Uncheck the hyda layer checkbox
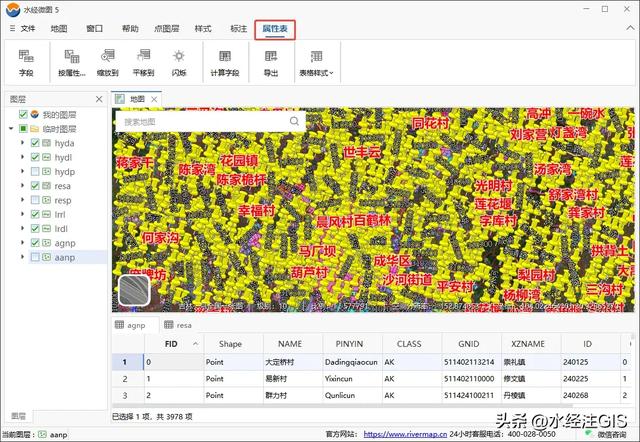Viewport: 640px width, 442px height. pyautogui.click(x=35, y=143)
